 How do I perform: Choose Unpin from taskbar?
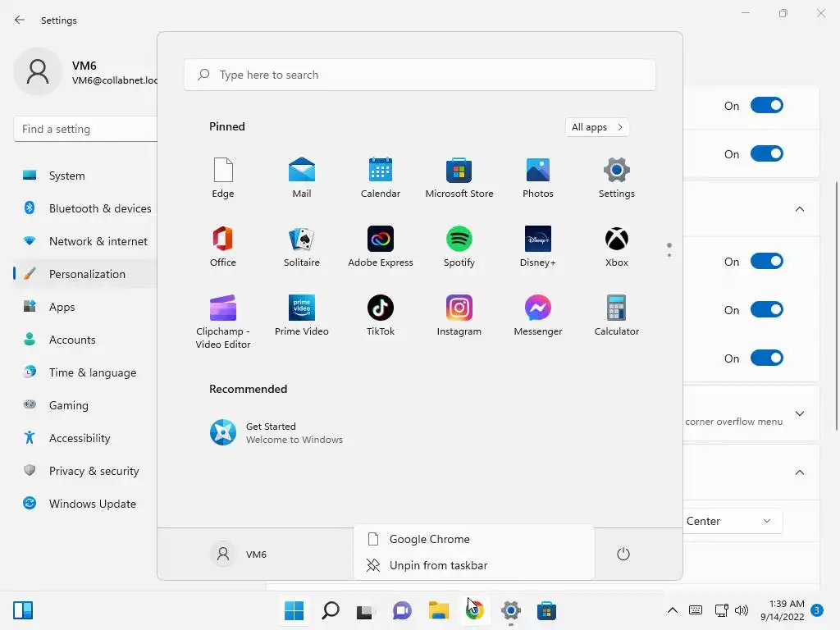474,565
